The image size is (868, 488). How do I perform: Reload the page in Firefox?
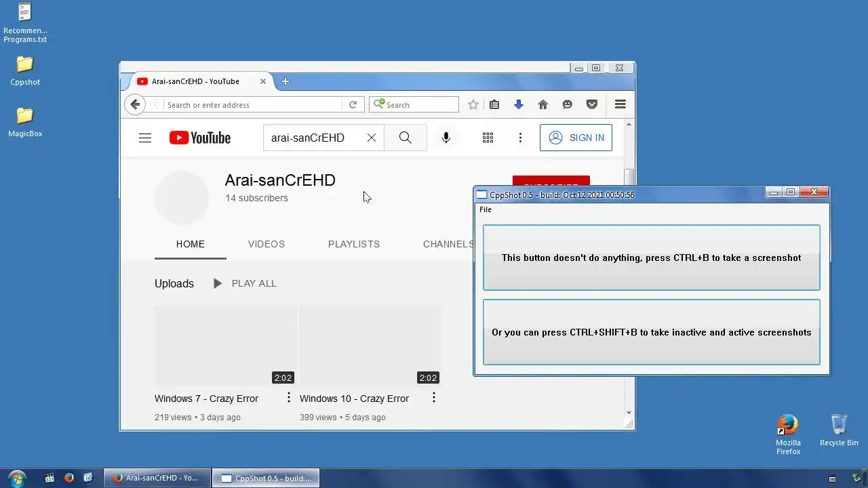click(x=353, y=104)
